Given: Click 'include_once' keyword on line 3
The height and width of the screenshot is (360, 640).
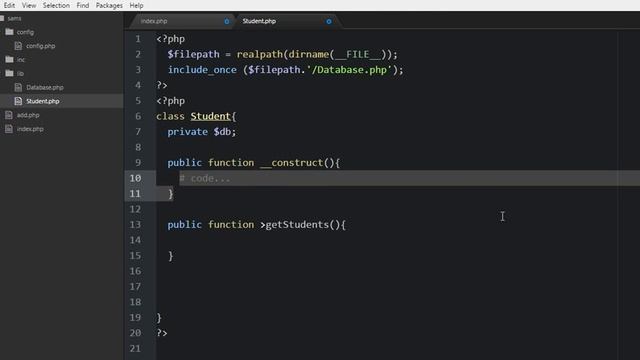Looking at the screenshot, I should click(202, 70).
